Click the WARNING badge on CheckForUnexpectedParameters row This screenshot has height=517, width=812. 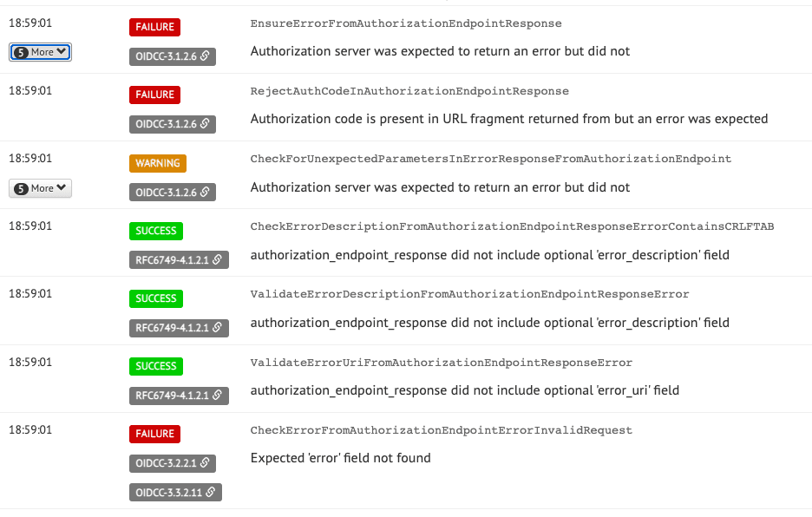[157, 162]
